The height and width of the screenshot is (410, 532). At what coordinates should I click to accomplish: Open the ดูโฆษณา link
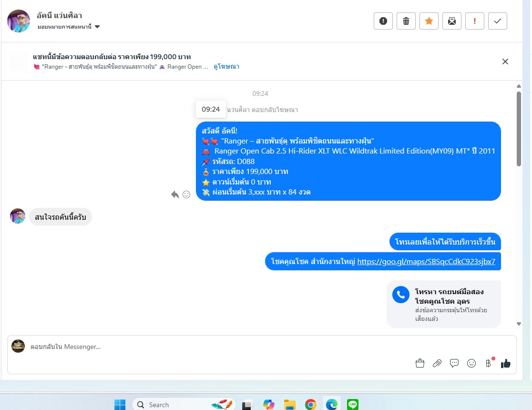point(226,67)
